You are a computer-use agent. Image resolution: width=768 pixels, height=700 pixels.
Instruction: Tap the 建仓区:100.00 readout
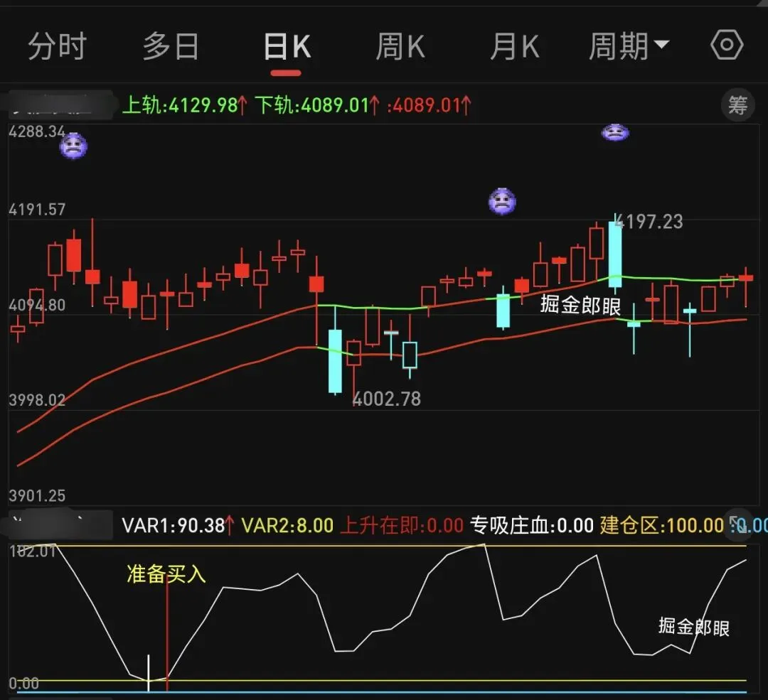tap(662, 526)
